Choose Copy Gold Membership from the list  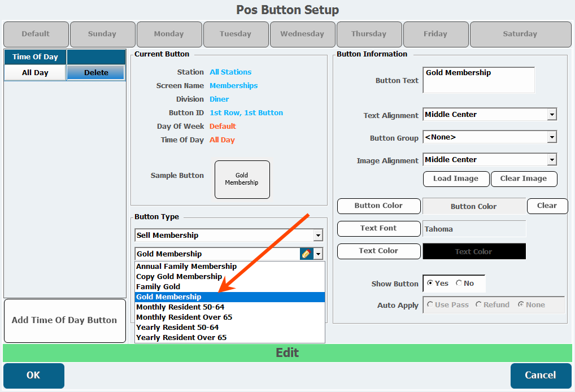pyautogui.click(x=230, y=277)
